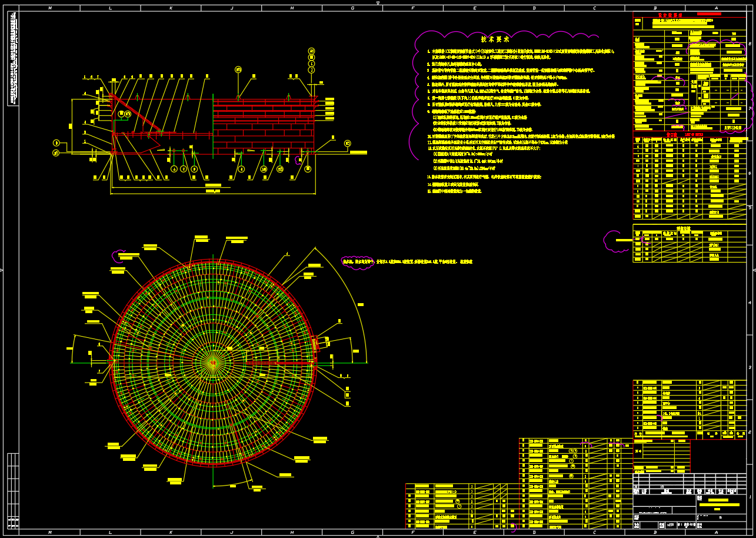Click the left edge centering arrow marker
The image size is (756, 538).
click(2, 270)
